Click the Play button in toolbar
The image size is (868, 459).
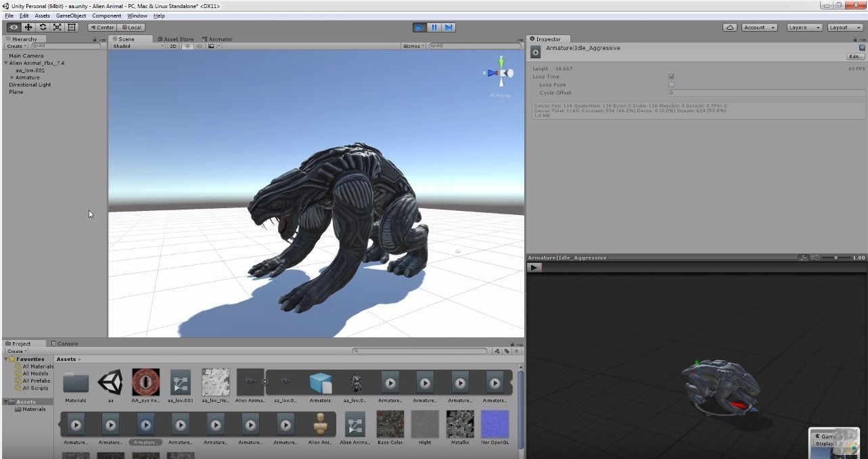click(x=419, y=27)
